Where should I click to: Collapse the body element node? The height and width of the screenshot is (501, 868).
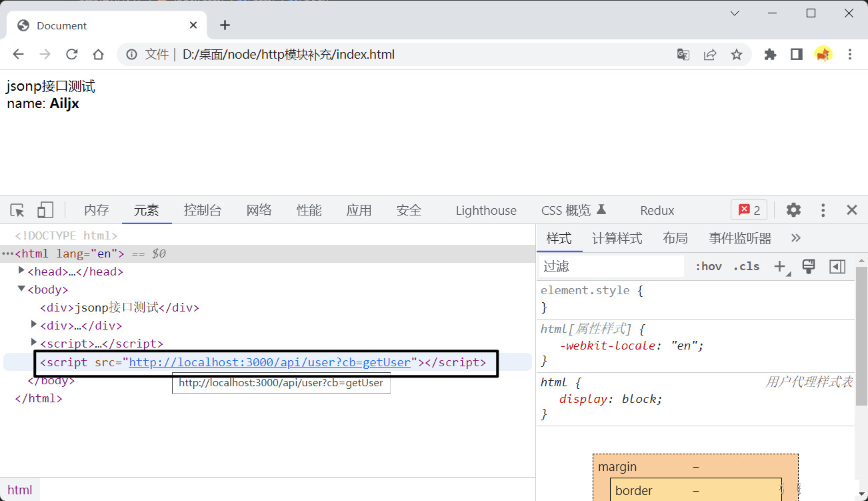[21, 289]
